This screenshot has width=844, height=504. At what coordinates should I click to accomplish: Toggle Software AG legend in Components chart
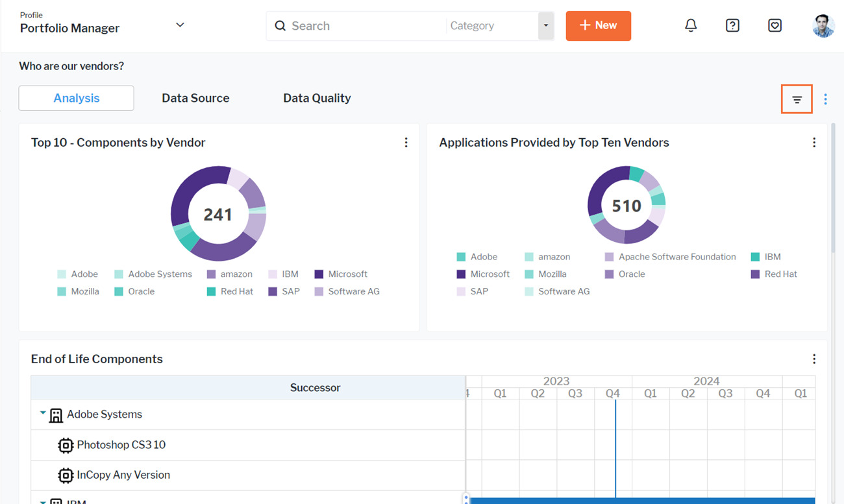click(x=347, y=292)
